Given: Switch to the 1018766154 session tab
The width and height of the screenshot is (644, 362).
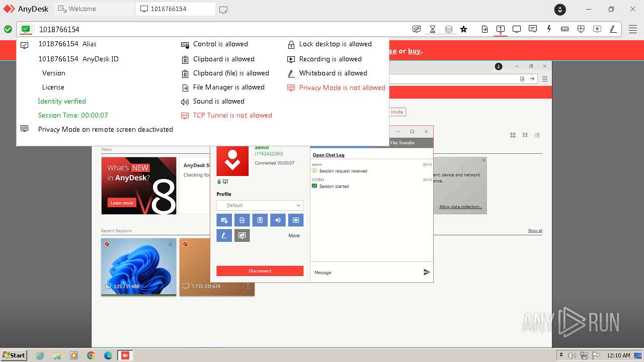Looking at the screenshot, I should 175,9.
